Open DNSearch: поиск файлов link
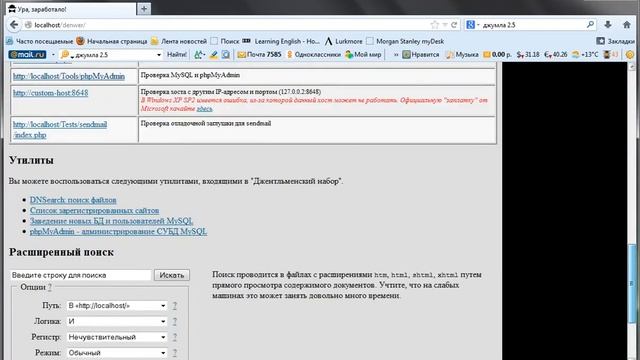 (73, 200)
